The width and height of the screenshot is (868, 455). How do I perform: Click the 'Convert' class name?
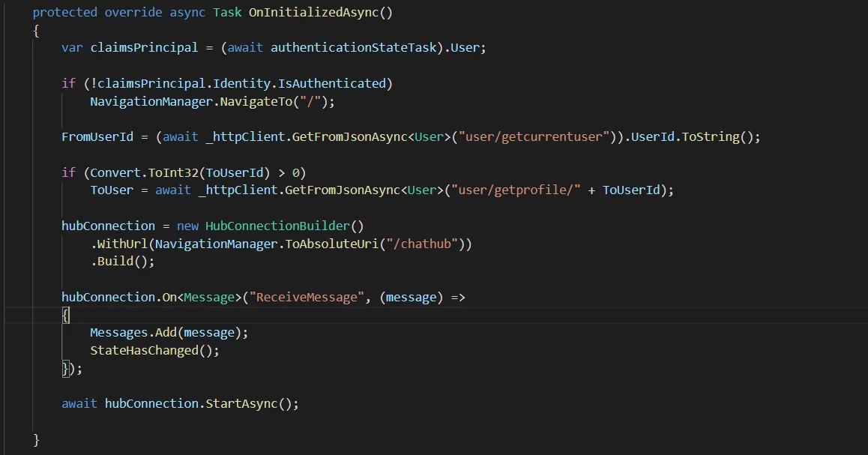click(x=115, y=172)
